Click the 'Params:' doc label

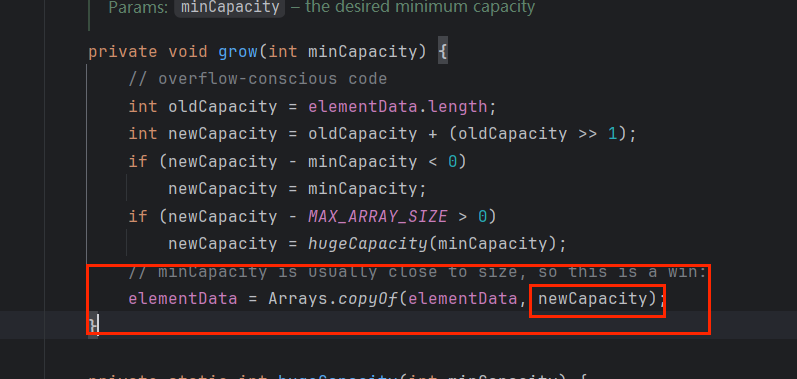click(138, 8)
